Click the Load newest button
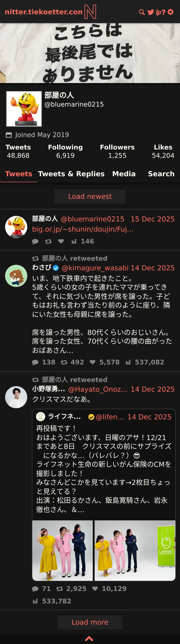The image size is (180, 644). (90, 197)
